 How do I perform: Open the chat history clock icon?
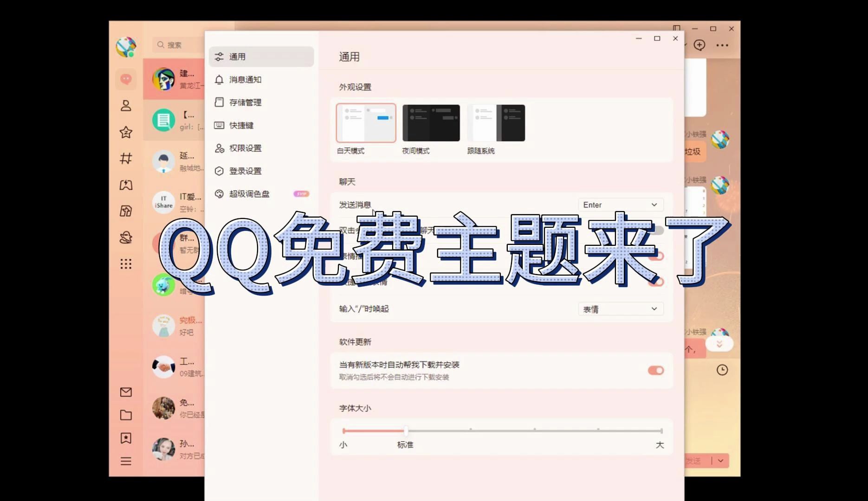click(722, 370)
